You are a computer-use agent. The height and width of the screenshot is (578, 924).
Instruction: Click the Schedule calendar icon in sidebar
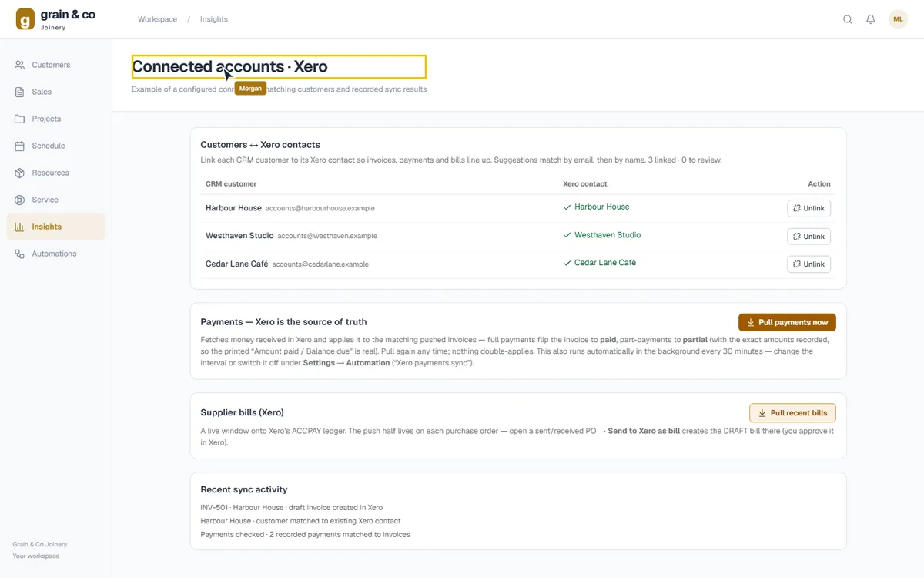[19, 146]
